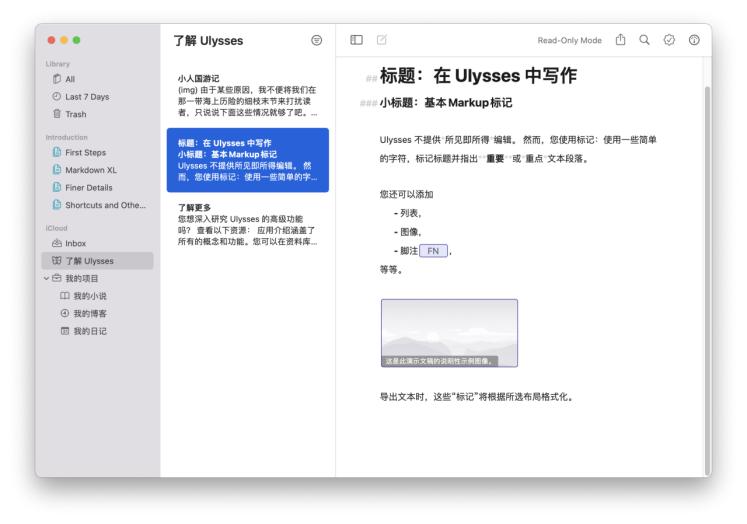Screen dimensions: 747x524
Task: Click the 我的小说 book icon
Action: click(x=65, y=296)
